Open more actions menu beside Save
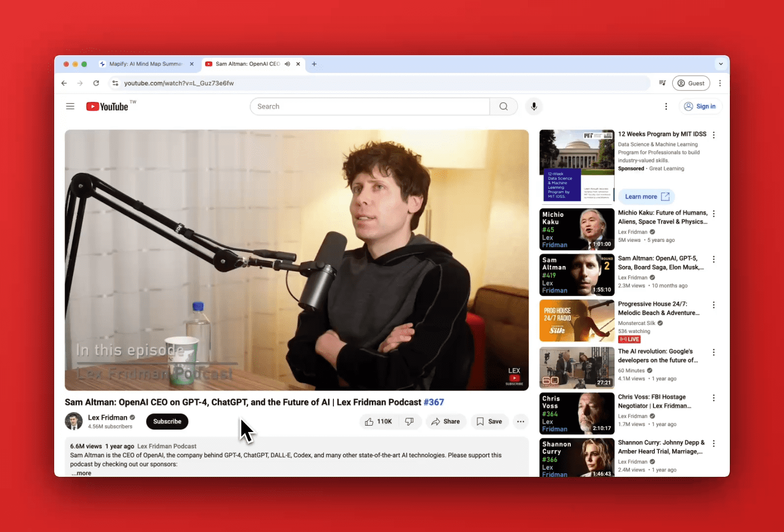Image resolution: width=784 pixels, height=532 pixels. (521, 422)
